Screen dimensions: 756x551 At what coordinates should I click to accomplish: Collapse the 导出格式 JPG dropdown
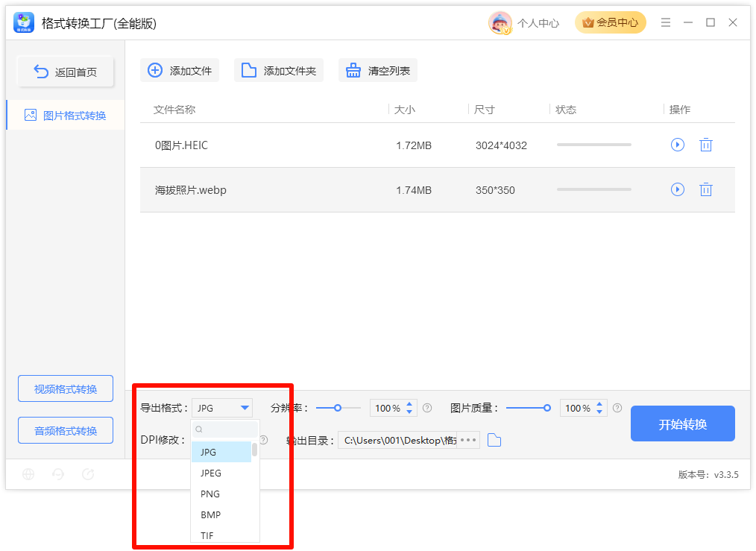point(222,408)
